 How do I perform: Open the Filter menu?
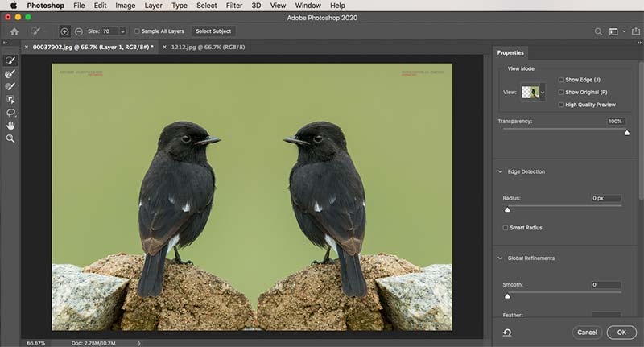click(233, 6)
